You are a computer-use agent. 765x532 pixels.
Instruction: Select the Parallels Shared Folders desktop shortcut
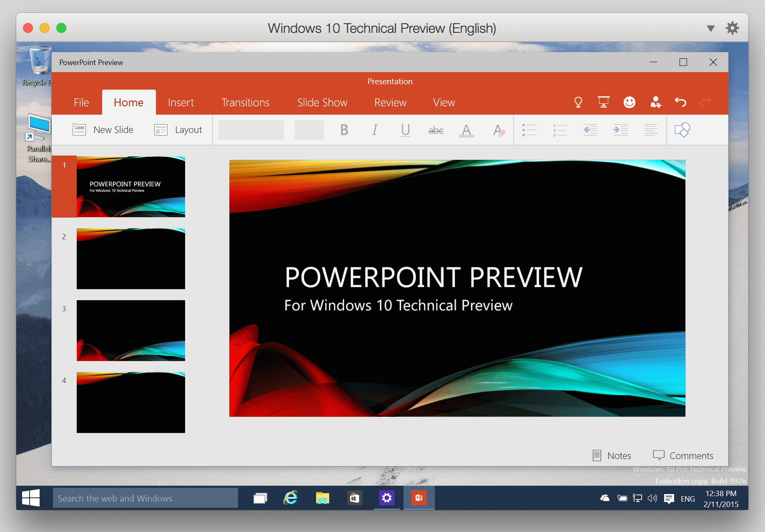coord(39,139)
